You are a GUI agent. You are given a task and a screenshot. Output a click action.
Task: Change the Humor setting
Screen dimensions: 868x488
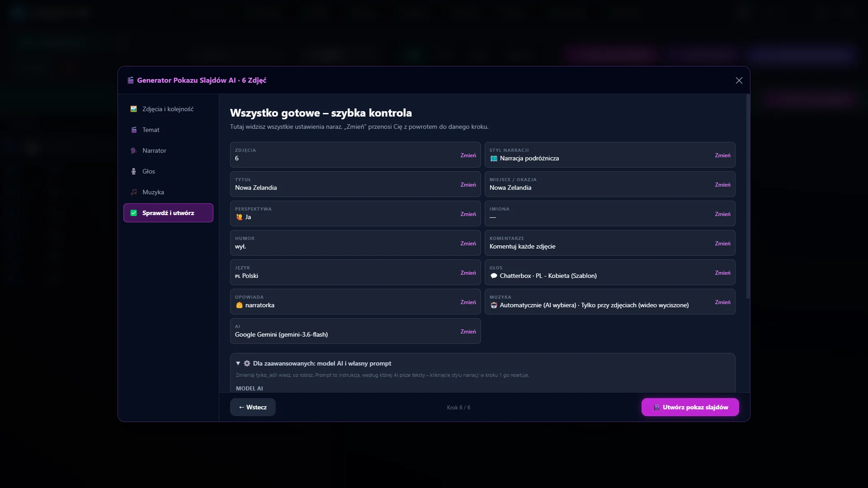click(x=468, y=244)
